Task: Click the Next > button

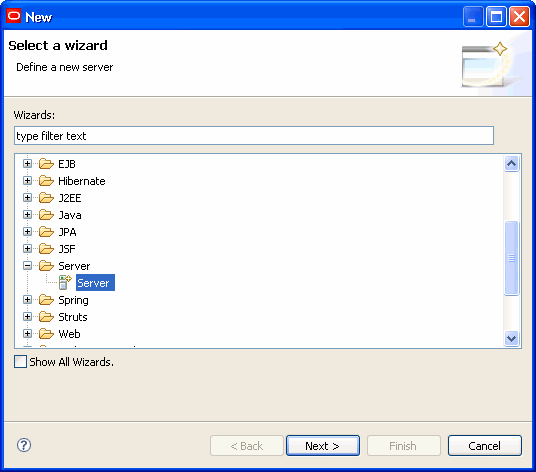Action: pos(323,446)
